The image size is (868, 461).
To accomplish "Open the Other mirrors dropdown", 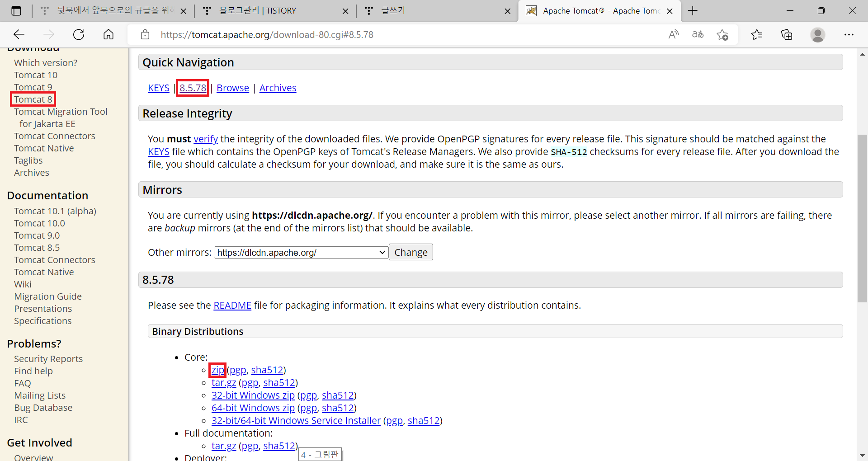I will [x=301, y=252].
